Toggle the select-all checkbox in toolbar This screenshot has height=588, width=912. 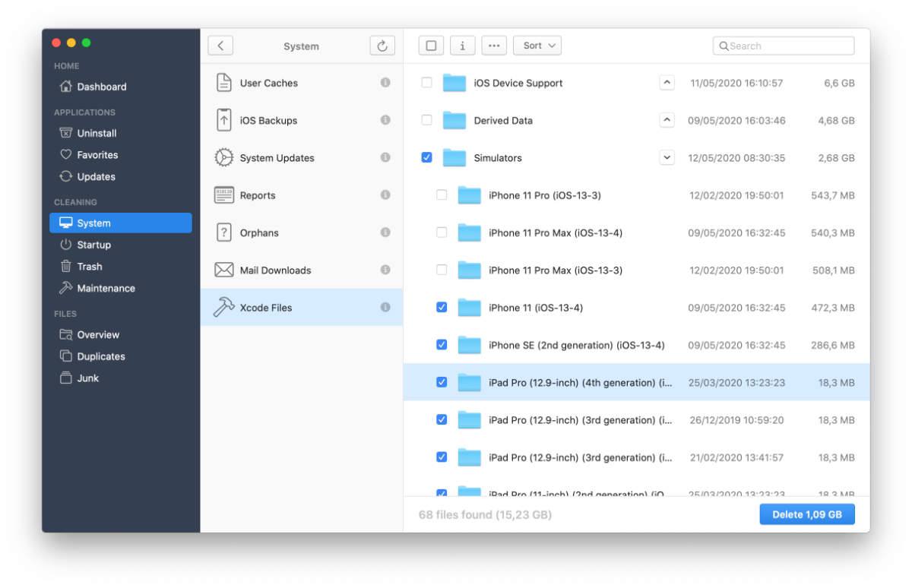click(x=431, y=46)
